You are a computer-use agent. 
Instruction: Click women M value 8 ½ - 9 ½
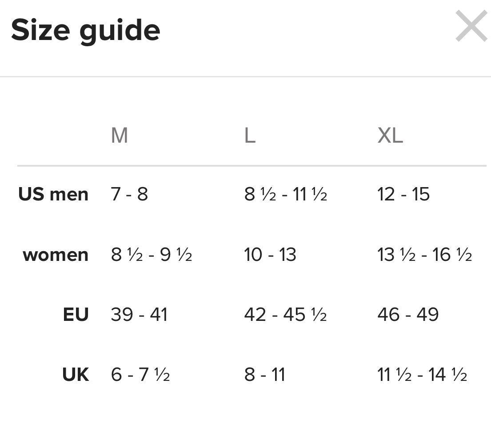[151, 254]
